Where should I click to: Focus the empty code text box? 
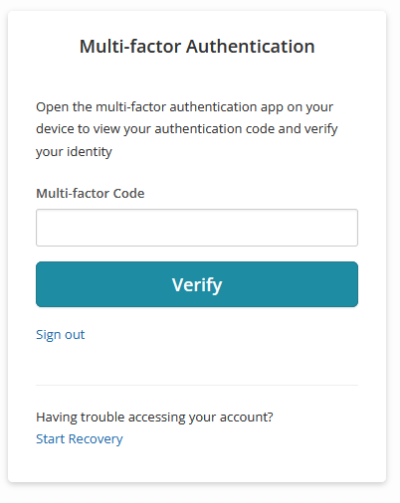197,228
